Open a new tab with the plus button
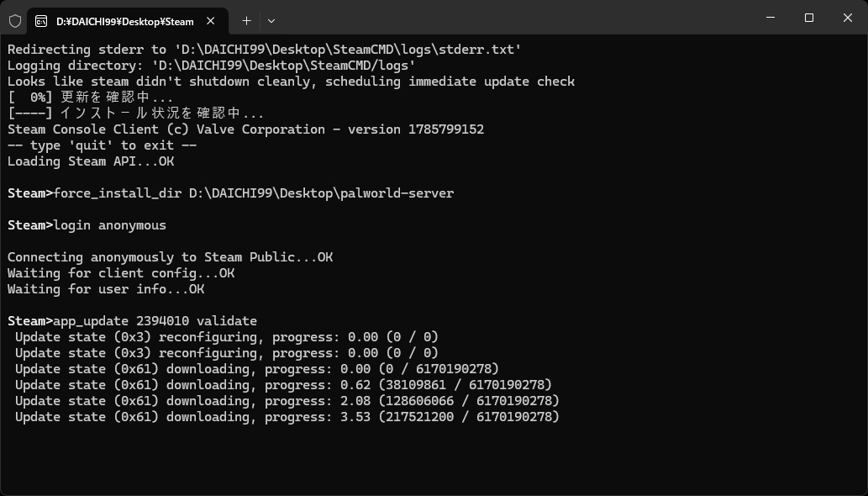The height and width of the screenshot is (496, 868). [x=246, y=21]
